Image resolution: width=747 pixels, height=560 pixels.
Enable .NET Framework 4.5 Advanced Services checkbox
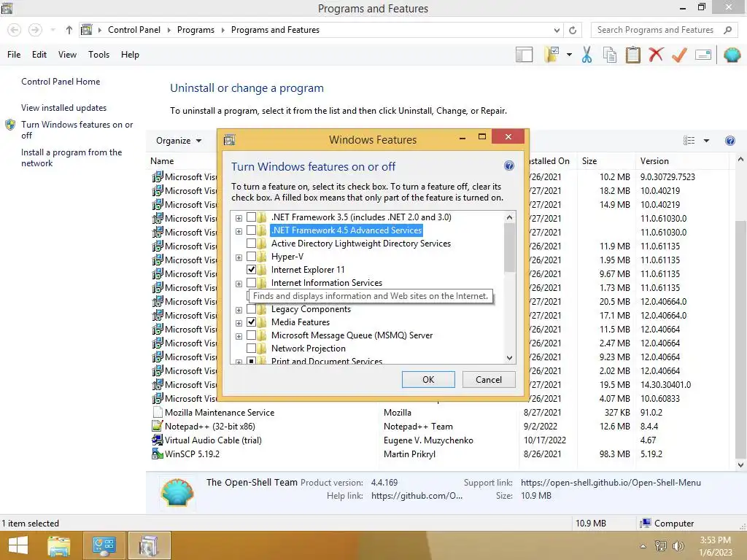click(251, 230)
